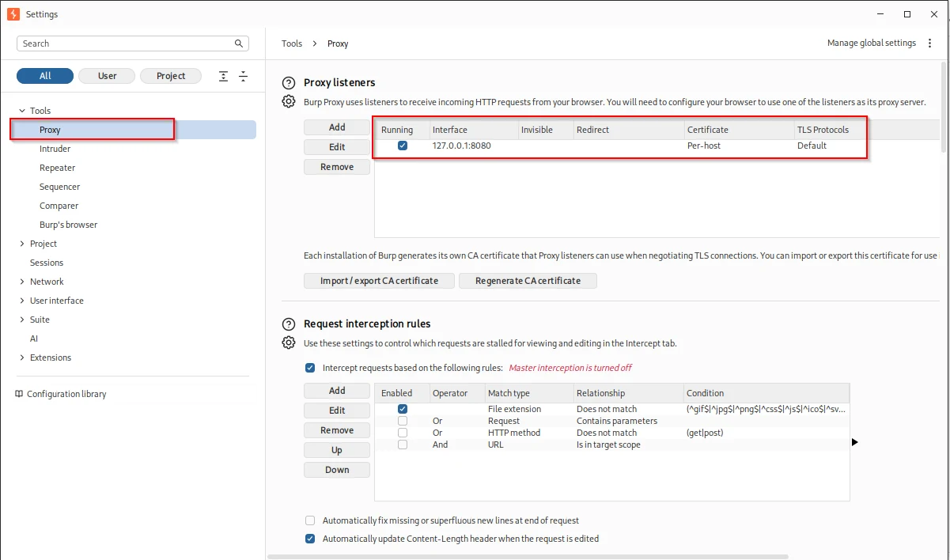Open Configuration library

pyautogui.click(x=66, y=394)
